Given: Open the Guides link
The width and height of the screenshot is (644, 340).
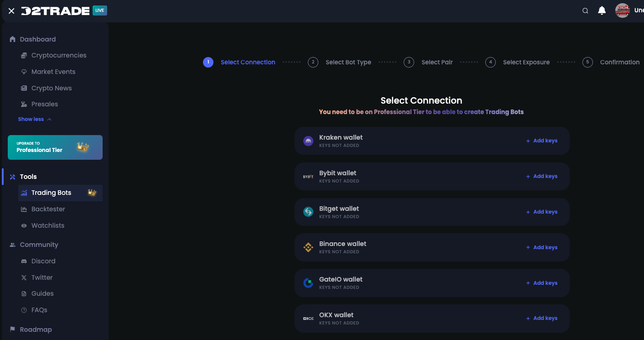Looking at the screenshot, I should [x=42, y=293].
